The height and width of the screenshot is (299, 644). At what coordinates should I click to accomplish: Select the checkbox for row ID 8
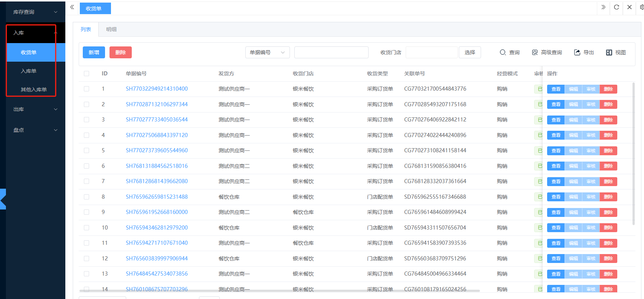(x=86, y=197)
